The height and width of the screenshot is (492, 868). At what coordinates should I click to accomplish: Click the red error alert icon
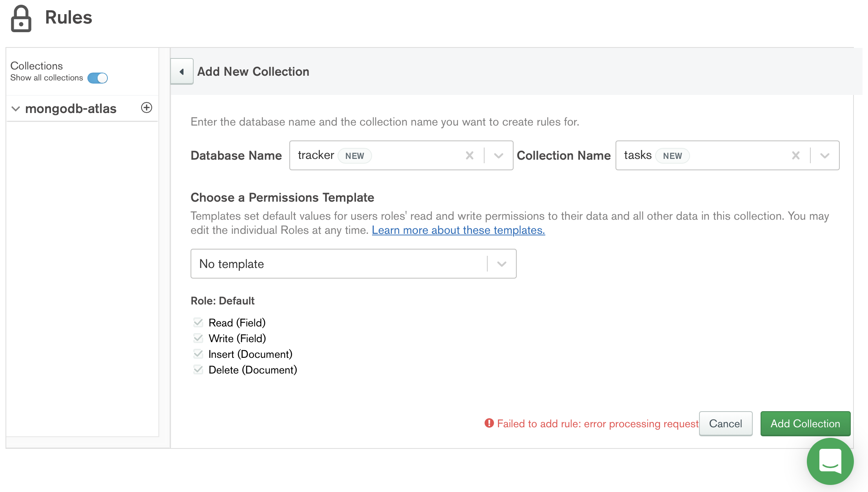[x=488, y=424]
